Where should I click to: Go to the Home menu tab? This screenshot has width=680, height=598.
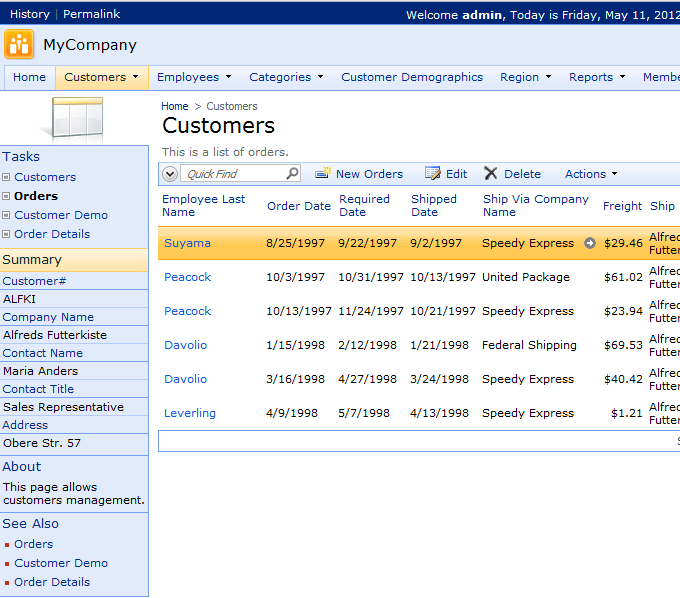click(29, 77)
